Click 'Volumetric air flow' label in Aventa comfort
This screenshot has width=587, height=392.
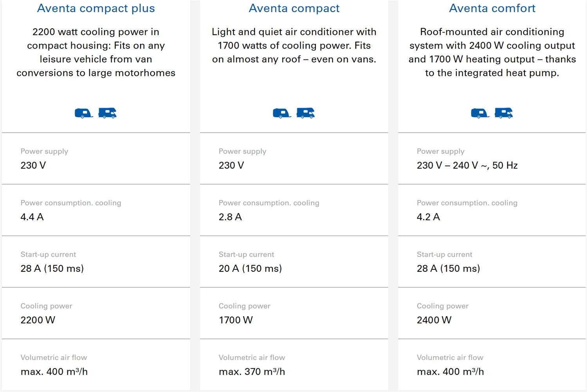coord(450,358)
